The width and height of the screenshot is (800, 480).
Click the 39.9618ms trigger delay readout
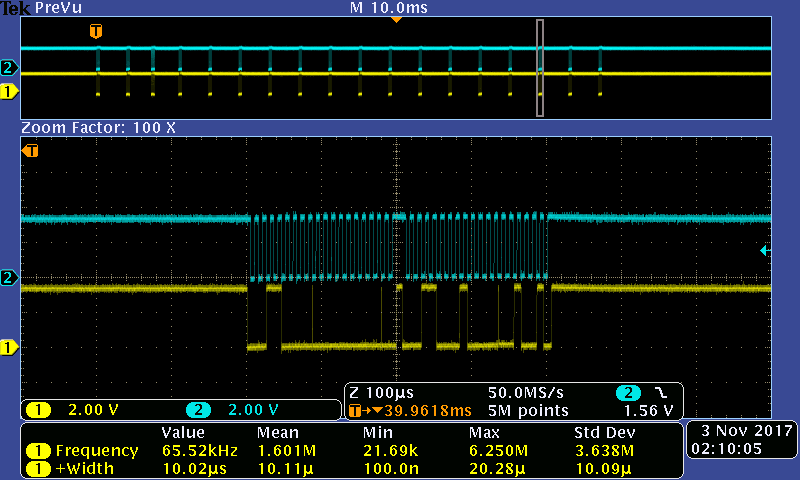[x=428, y=411]
